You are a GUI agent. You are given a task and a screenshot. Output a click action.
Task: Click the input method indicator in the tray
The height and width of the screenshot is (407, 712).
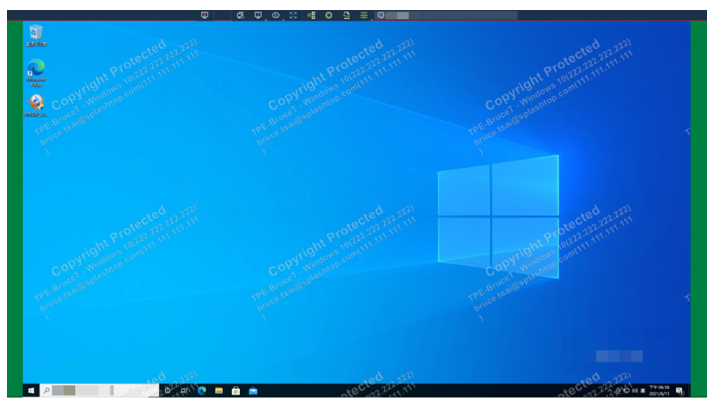click(643, 391)
